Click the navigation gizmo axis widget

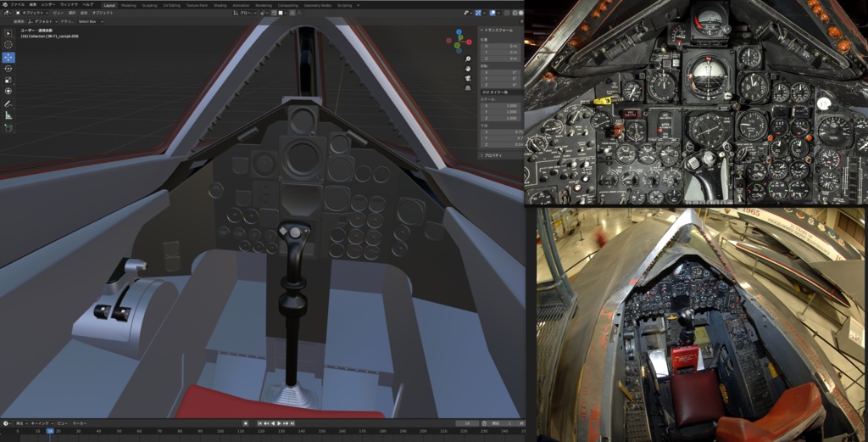[459, 41]
